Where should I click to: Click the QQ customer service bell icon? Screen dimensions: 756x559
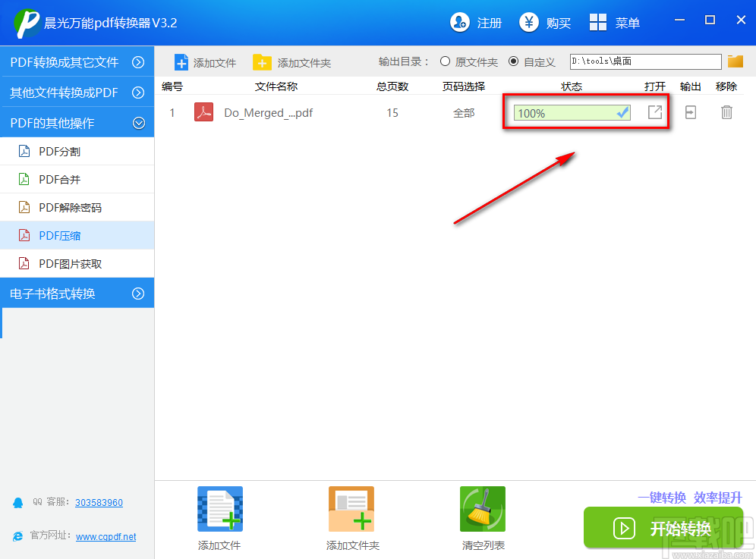18,503
